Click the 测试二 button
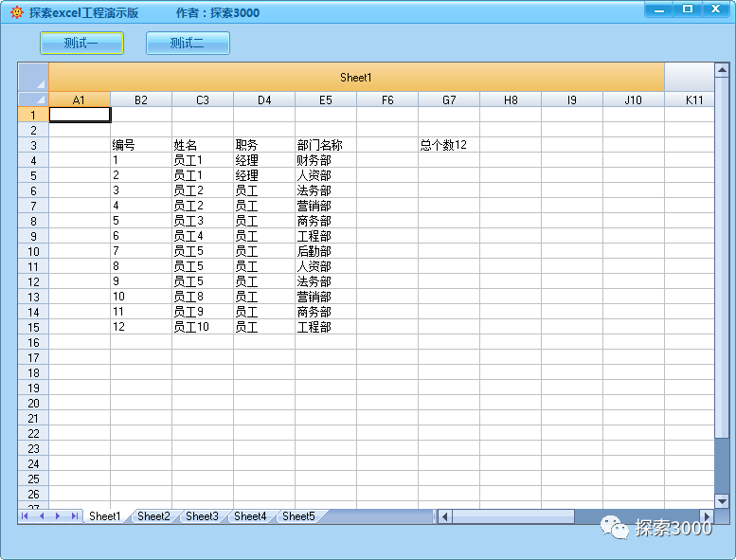This screenshot has width=736, height=560. pos(188,44)
